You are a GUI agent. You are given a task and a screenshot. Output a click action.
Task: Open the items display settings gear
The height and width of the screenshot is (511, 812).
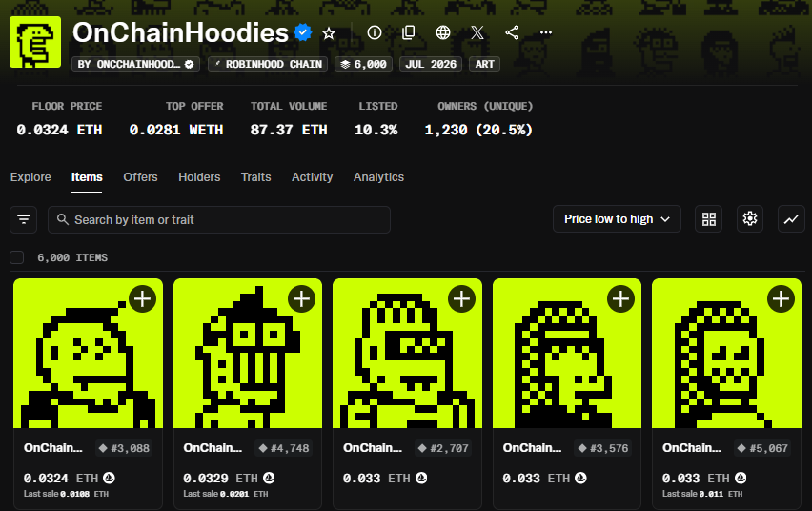(750, 219)
